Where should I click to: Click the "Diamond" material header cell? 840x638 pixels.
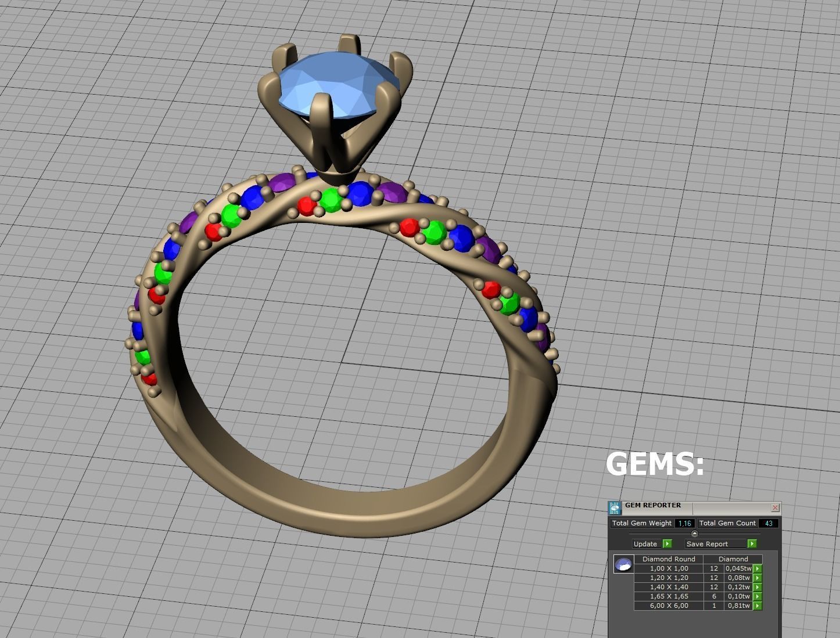733,559
